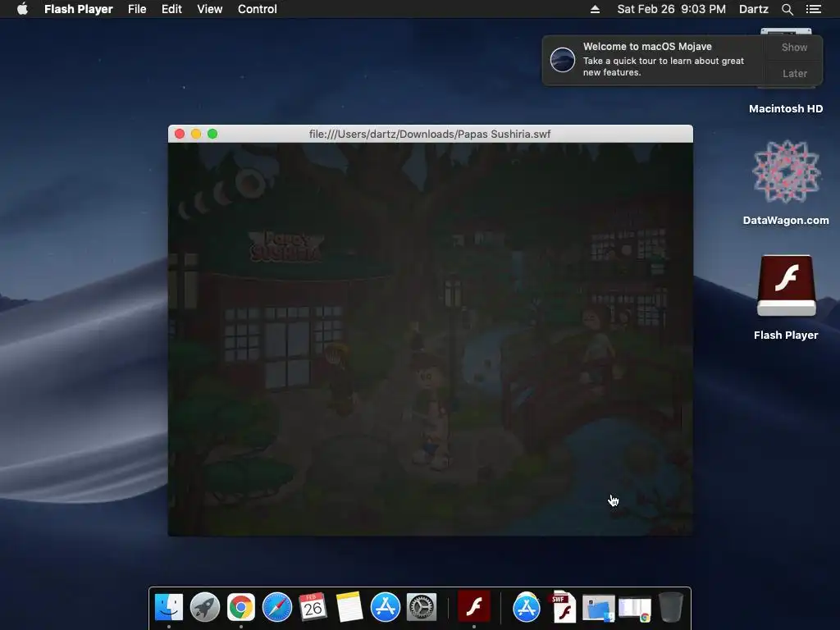This screenshot has height=630, width=840.
Task: Zoom the Papas Sushiria.swf window with green button
Action: click(x=212, y=134)
